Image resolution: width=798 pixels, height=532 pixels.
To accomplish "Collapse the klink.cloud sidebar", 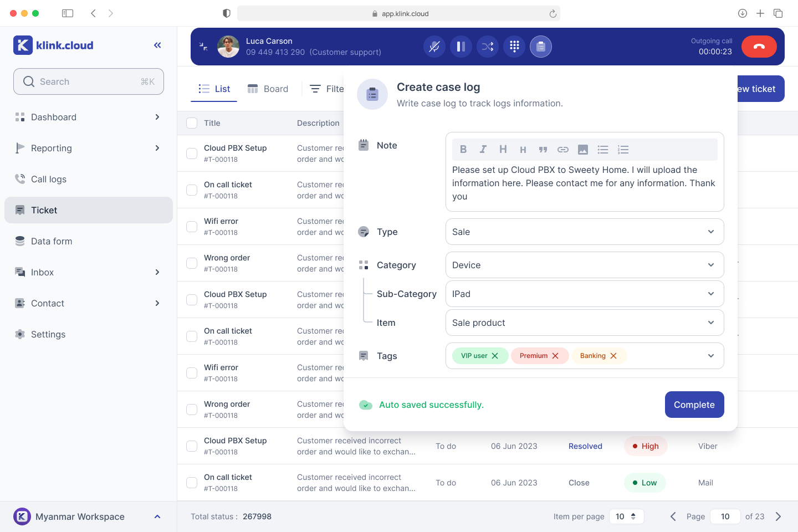I will [x=157, y=45].
